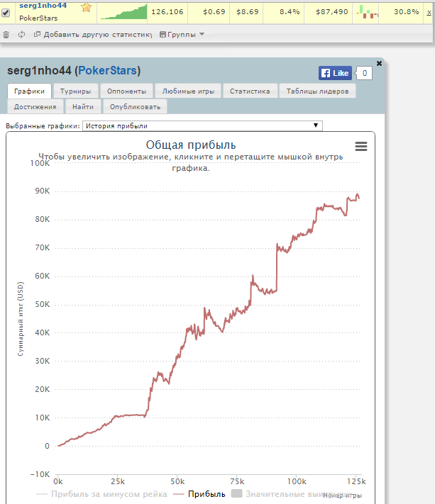Switch to the Турниры tab
Image resolution: width=435 pixels, height=504 pixels.
pyautogui.click(x=76, y=91)
